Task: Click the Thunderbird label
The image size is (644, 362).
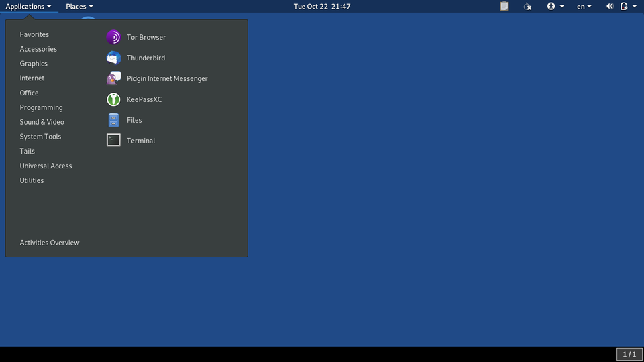Action: (146, 58)
